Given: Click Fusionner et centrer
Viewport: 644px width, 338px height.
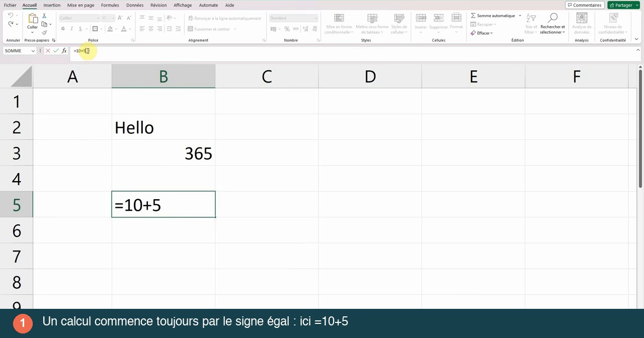Looking at the screenshot, I should pyautogui.click(x=209, y=29).
